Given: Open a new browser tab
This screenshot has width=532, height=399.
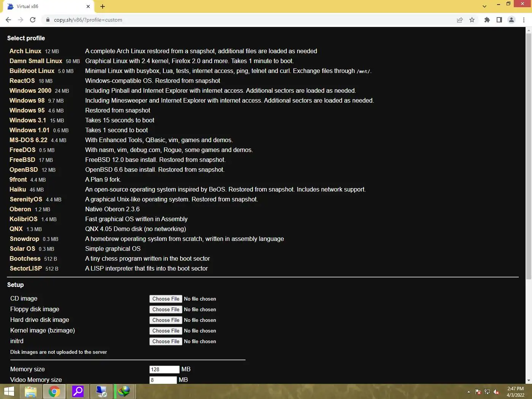Looking at the screenshot, I should click(103, 6).
